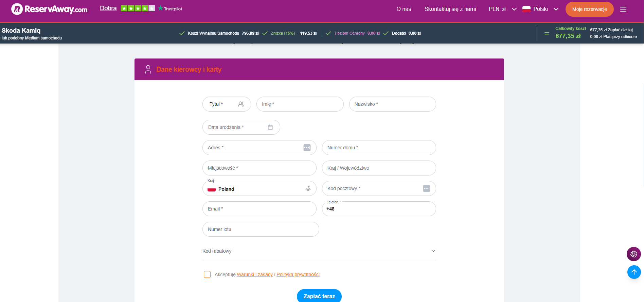Screen dimensions: 644x302
Task: Click the autofill icon in Kod pocztowy field
Action: point(427,188)
